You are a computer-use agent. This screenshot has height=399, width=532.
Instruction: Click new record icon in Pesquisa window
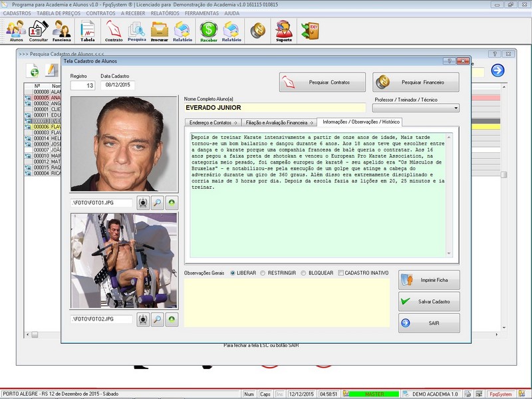[33, 70]
